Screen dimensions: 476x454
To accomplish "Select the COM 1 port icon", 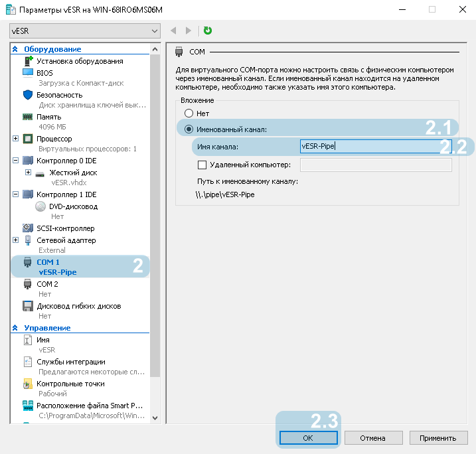I will click(28, 262).
